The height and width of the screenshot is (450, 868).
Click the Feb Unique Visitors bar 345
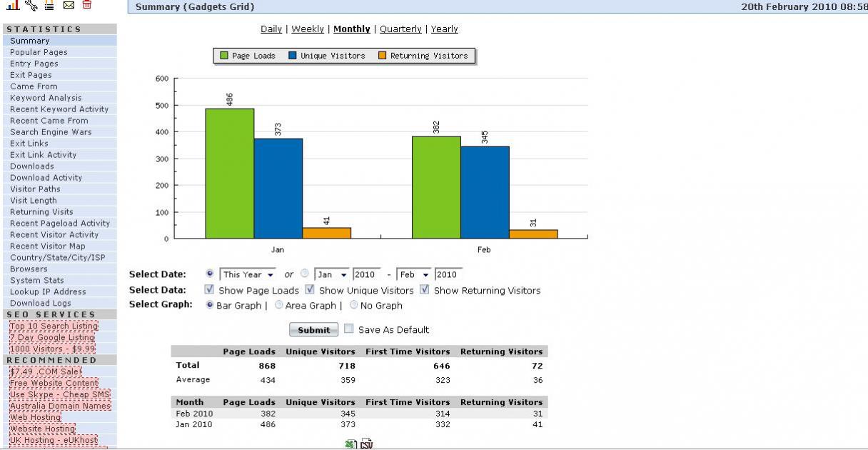coord(485,192)
